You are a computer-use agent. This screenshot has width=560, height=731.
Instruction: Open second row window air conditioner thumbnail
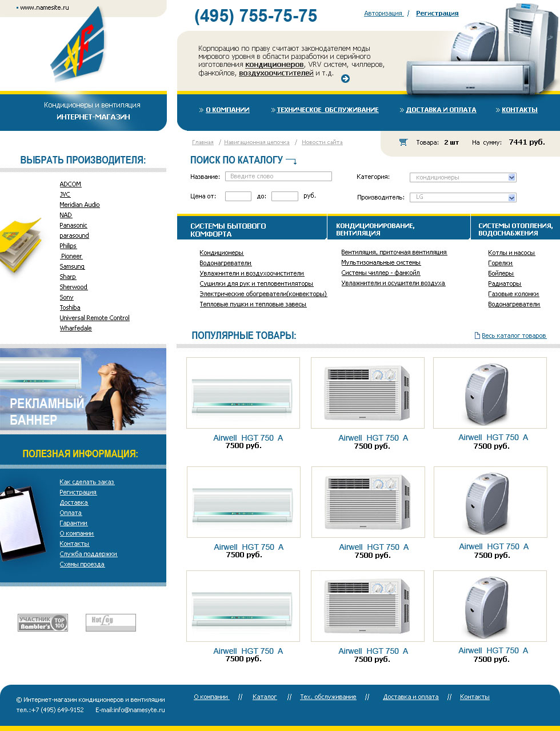[x=368, y=502]
